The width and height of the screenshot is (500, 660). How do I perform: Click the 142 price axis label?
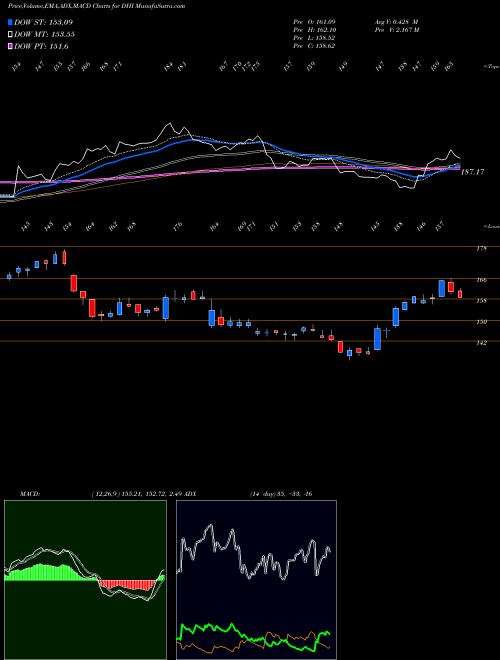[x=482, y=343]
